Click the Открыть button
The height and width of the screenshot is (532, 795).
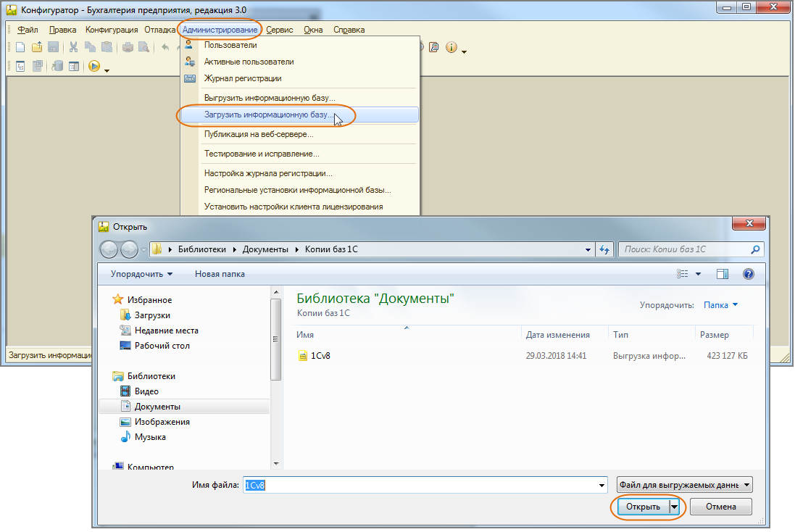[x=643, y=507]
